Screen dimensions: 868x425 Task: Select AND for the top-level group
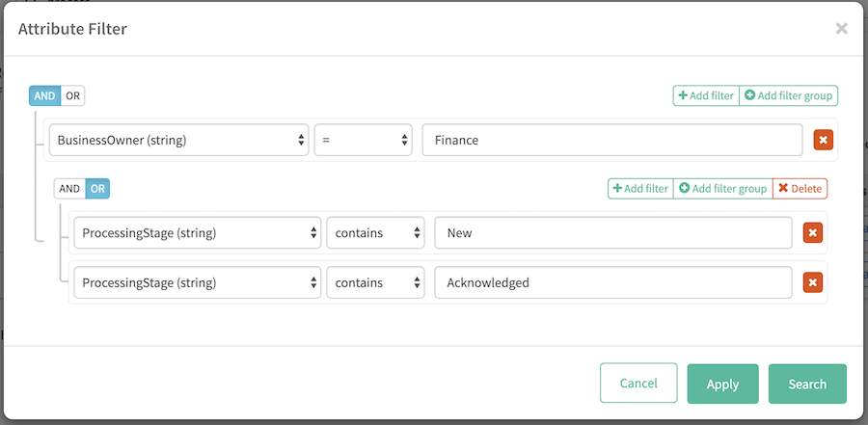tap(44, 95)
